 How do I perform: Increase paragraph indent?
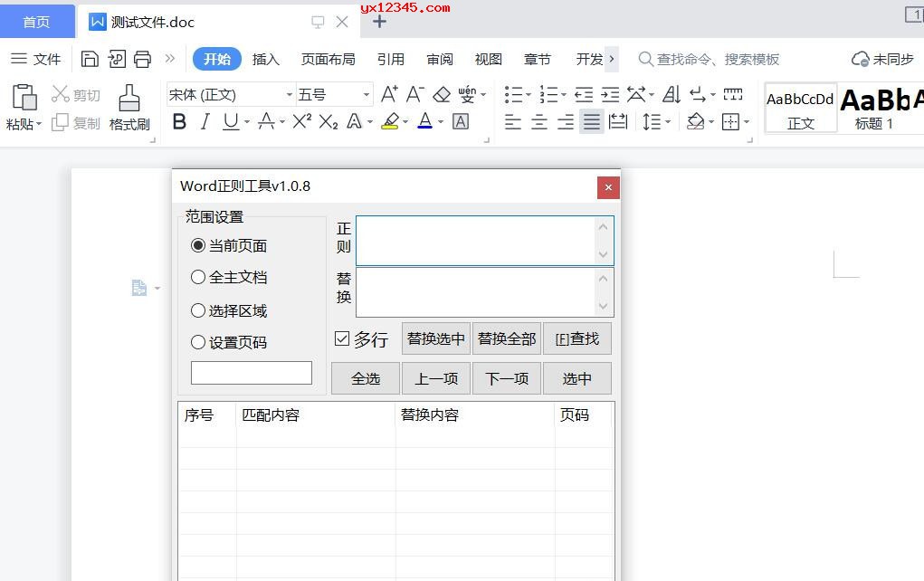click(x=610, y=94)
